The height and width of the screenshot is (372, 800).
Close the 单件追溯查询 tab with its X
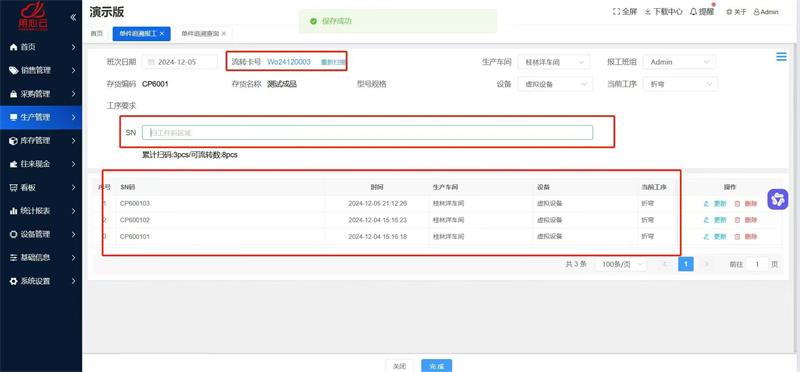point(223,33)
